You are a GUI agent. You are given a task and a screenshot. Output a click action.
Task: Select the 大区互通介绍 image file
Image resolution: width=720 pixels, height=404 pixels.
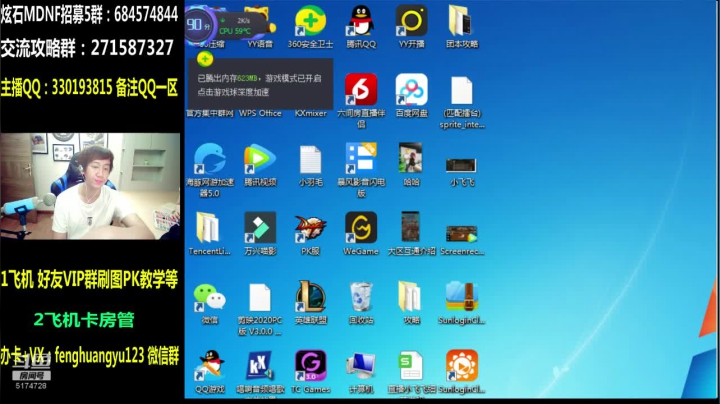coord(411,233)
